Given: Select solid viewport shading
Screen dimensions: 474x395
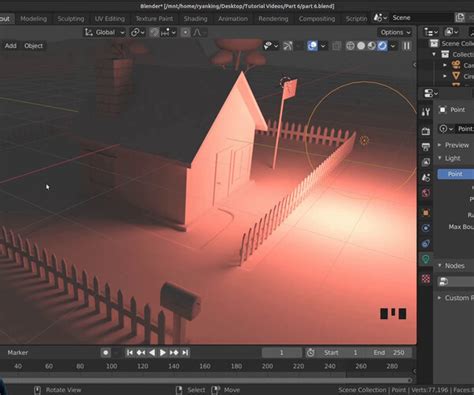Looking at the screenshot, I should pyautogui.click(x=361, y=46).
